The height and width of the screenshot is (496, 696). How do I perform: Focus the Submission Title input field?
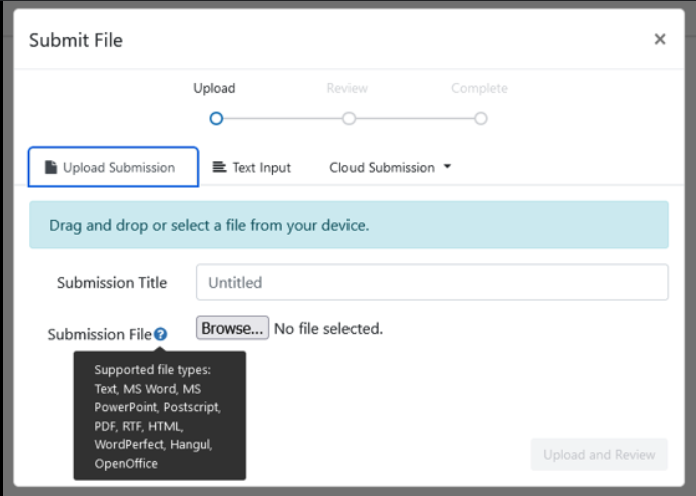[432, 282]
